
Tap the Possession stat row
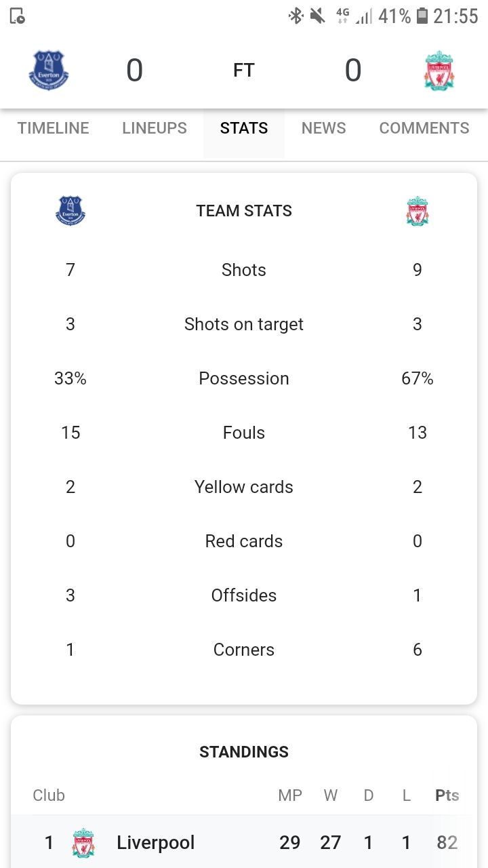coord(244,378)
